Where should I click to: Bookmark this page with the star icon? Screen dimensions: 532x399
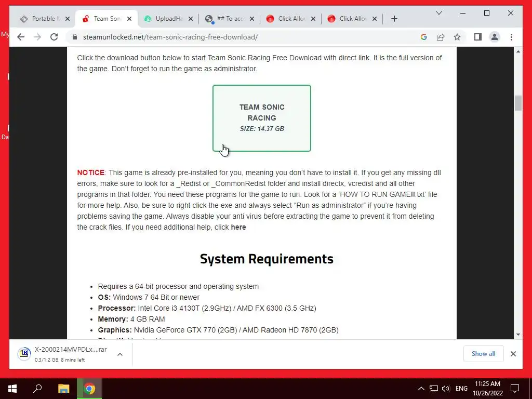pyautogui.click(x=457, y=37)
